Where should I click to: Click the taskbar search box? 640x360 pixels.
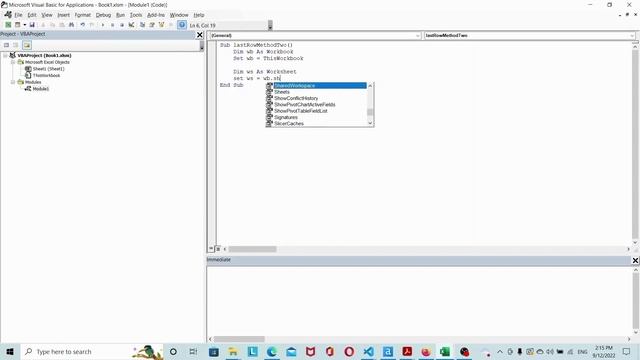point(92,351)
